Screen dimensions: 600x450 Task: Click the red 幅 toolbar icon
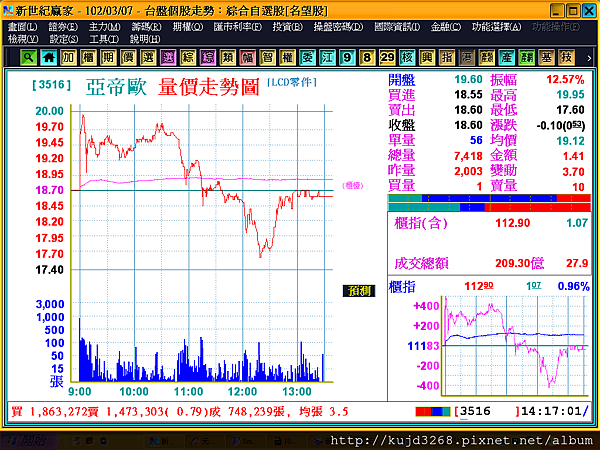(x=248, y=58)
